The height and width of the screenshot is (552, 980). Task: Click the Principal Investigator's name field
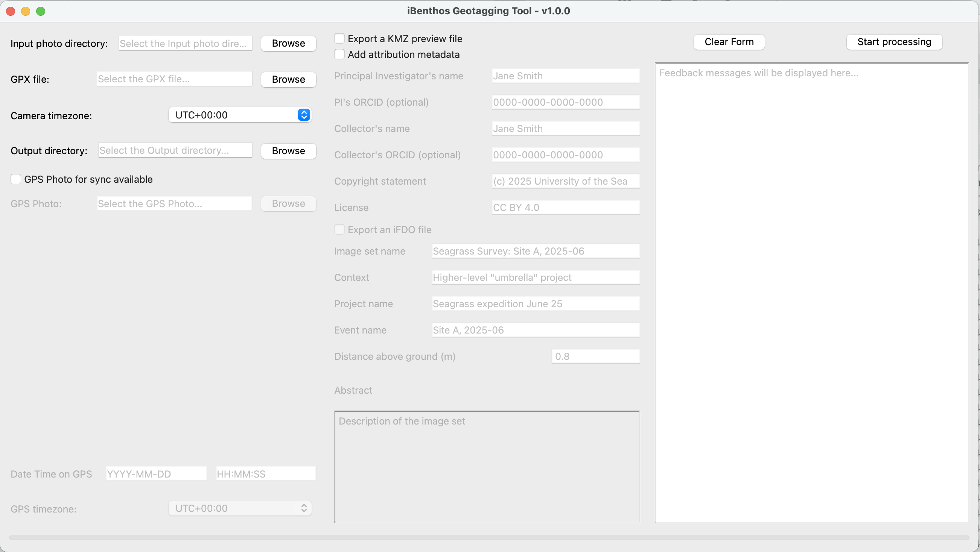click(x=565, y=76)
